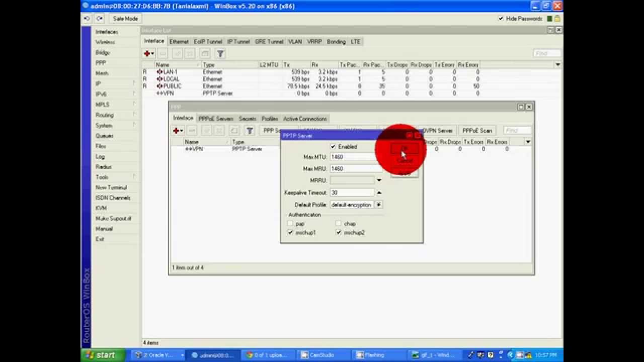Open the MPLS sidebar menu

(x=102, y=105)
